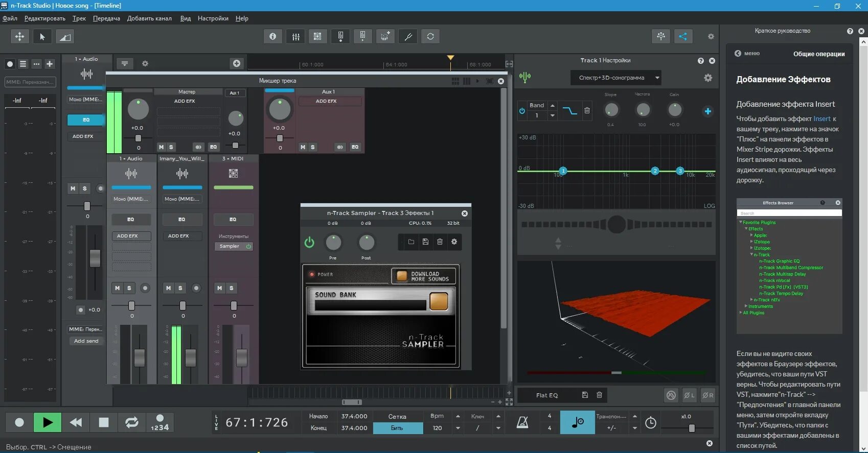868x453 pixels.
Task: Add an EQ band with blue plus
Action: click(x=707, y=111)
